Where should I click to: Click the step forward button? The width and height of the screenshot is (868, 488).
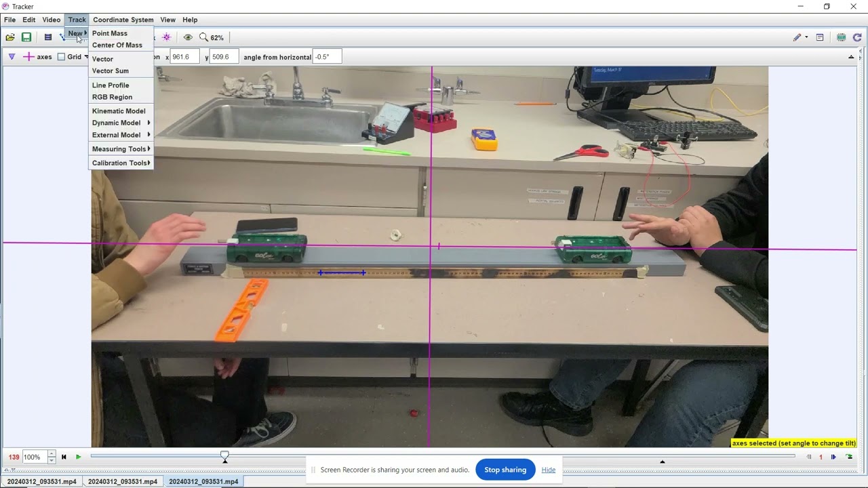click(x=833, y=457)
